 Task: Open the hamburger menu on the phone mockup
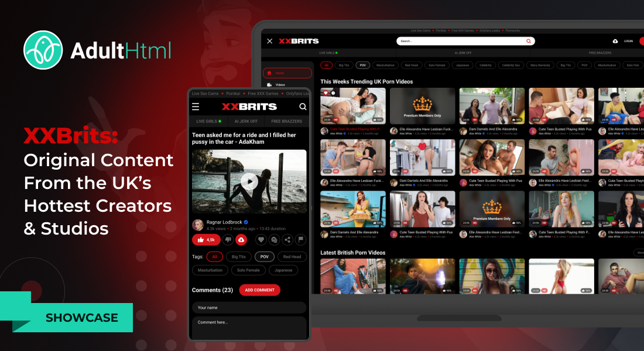click(x=196, y=106)
